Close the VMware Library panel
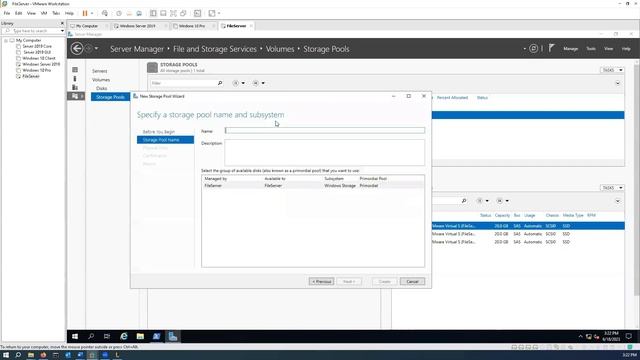Viewport: 640px width, 360px height. [62, 23]
